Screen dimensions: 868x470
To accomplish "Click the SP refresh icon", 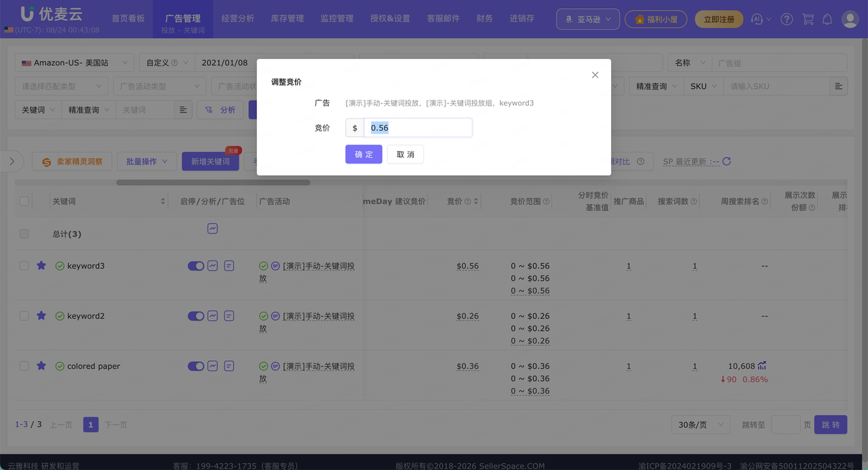I will 727,161.
